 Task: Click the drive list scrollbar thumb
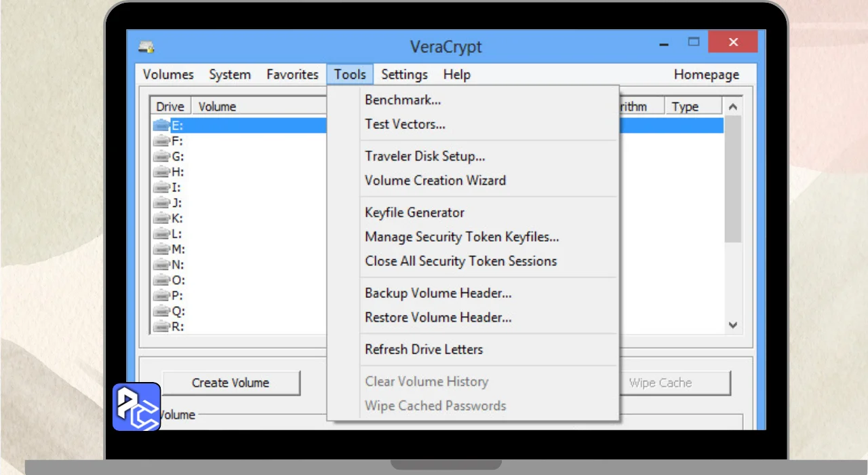[x=732, y=178]
